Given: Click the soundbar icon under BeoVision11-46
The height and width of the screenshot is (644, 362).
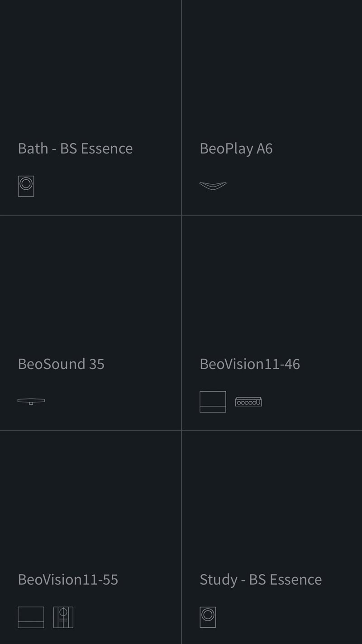Looking at the screenshot, I should (248, 402).
